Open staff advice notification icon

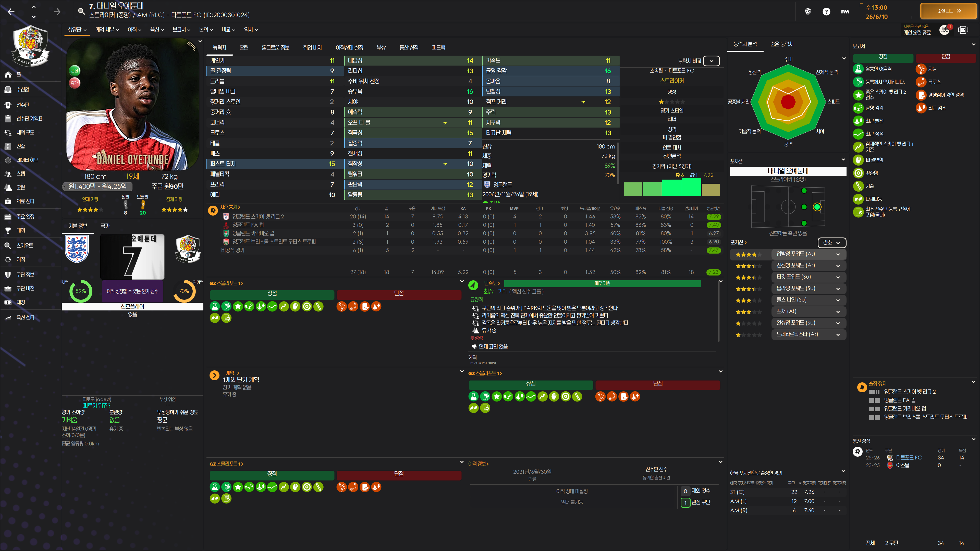pos(945,30)
